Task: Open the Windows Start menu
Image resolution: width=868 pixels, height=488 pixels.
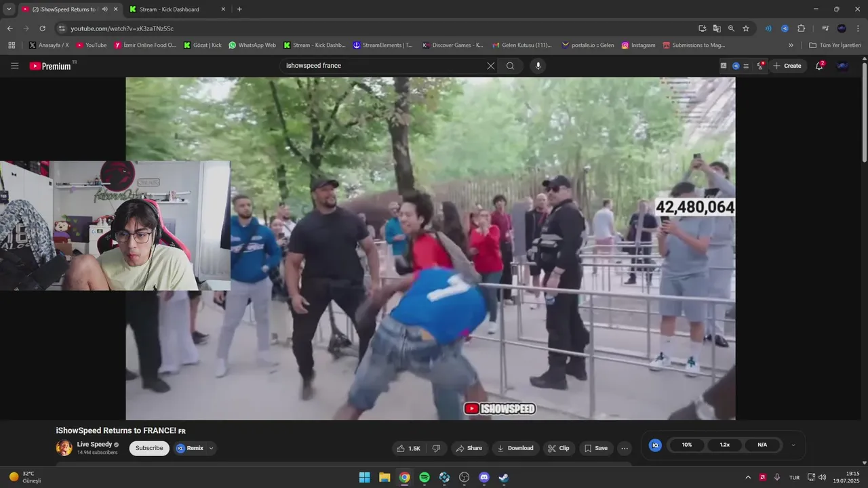Action: tap(364, 477)
